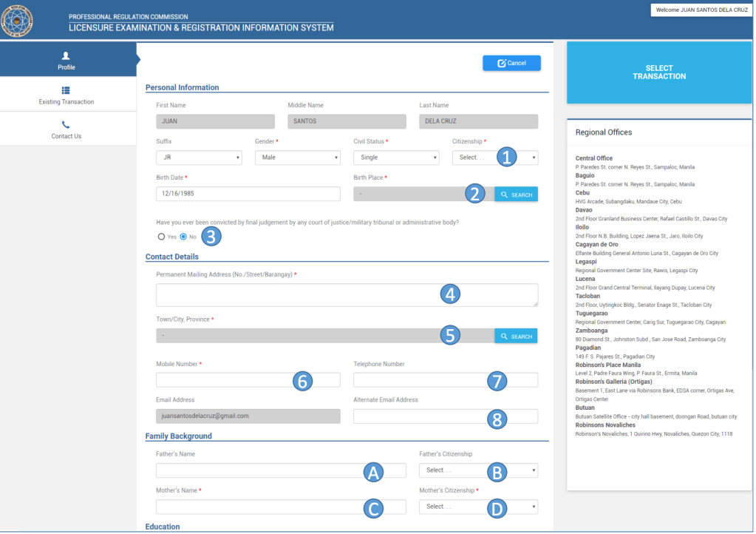Search for Town/City, Province
Screen dimensions: 756x534
coord(516,337)
